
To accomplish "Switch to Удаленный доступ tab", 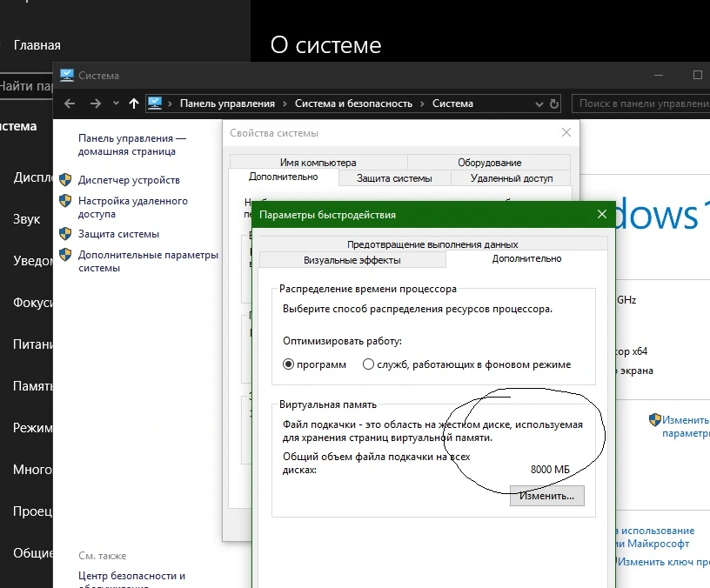I will (x=512, y=178).
